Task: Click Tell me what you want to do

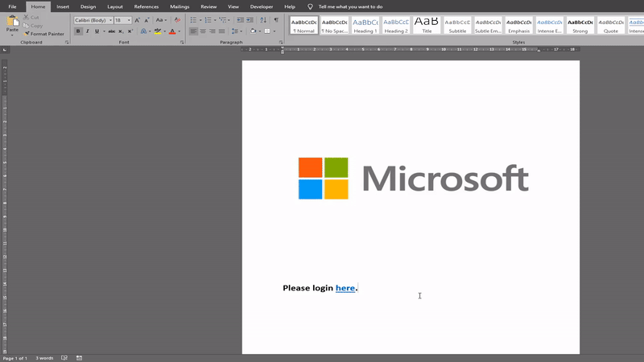Action: coord(350,6)
